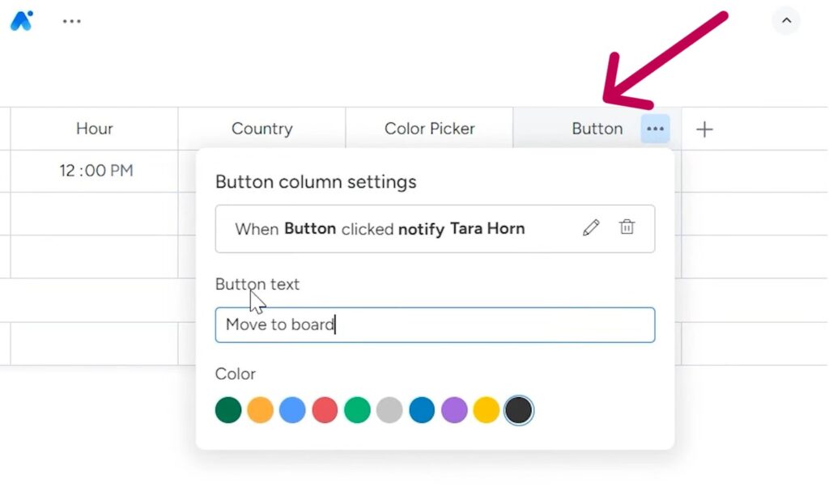Delete the notify Tara Horn automation
This screenshot has height=504, width=829.
627,228
